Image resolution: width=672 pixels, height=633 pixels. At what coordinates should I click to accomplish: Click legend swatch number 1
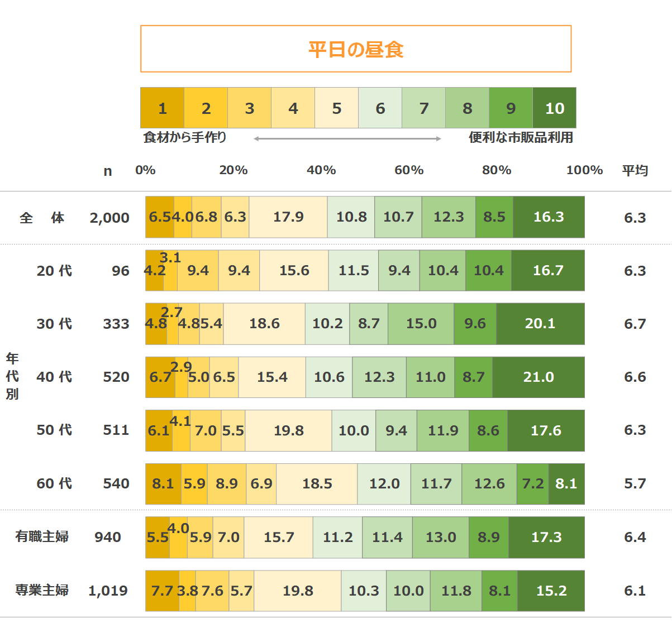coord(162,108)
